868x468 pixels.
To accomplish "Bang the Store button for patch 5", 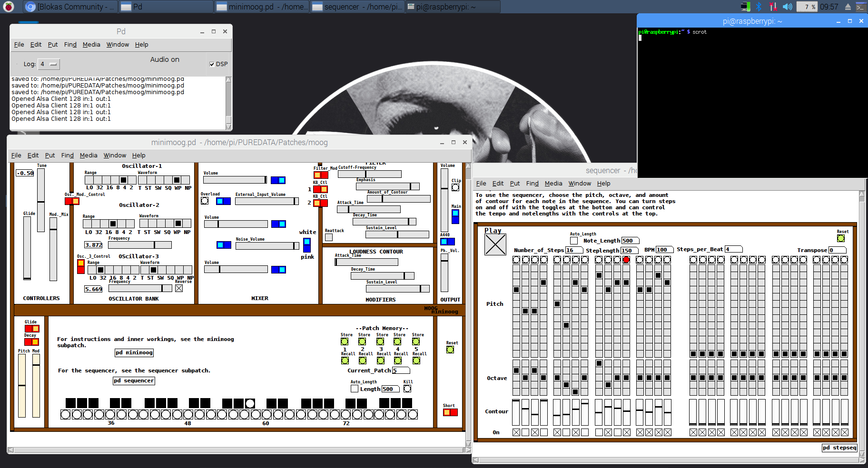I will [416, 341].
